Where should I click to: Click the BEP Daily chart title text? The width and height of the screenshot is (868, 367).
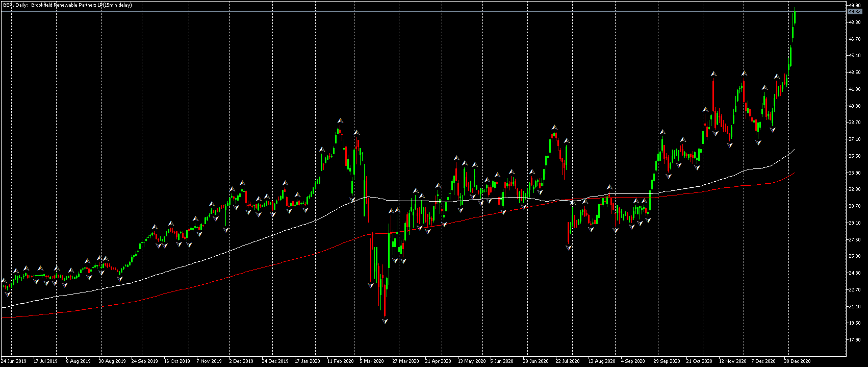click(x=66, y=5)
